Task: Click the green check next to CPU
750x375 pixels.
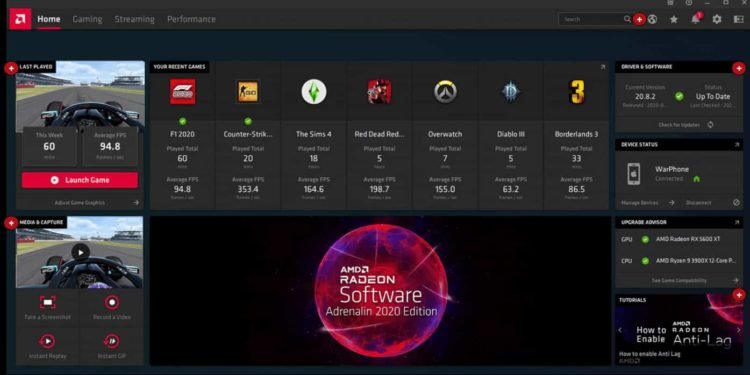Action: pyautogui.click(x=645, y=261)
